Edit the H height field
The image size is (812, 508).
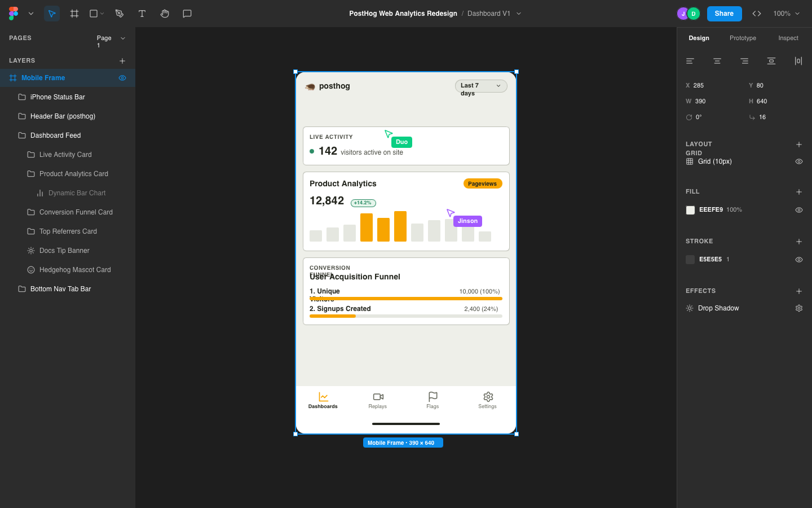(776, 102)
